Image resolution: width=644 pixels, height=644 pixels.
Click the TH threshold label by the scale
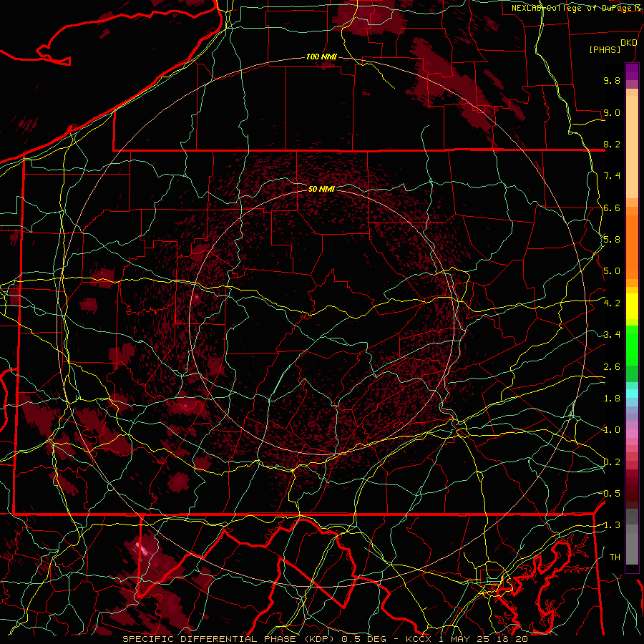(615, 557)
